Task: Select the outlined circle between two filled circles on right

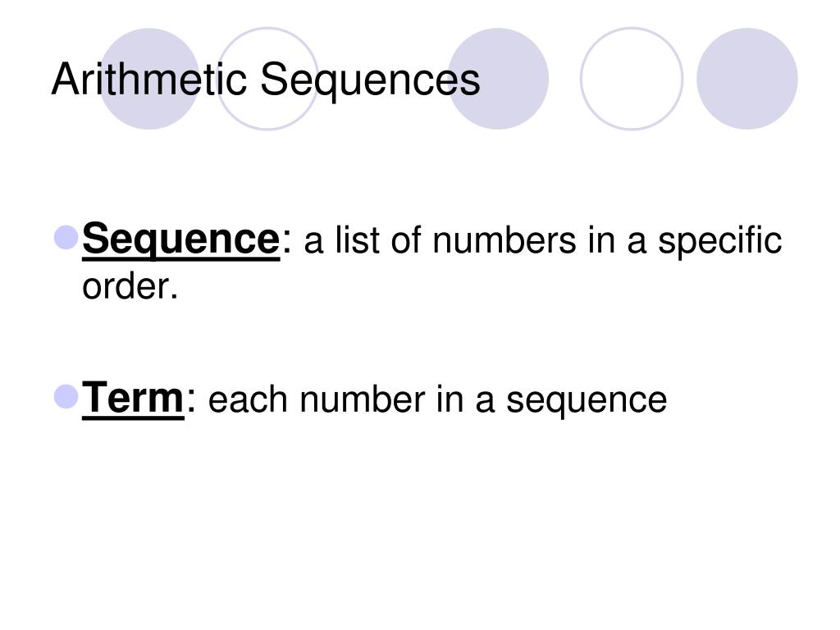Action: tap(632, 79)
